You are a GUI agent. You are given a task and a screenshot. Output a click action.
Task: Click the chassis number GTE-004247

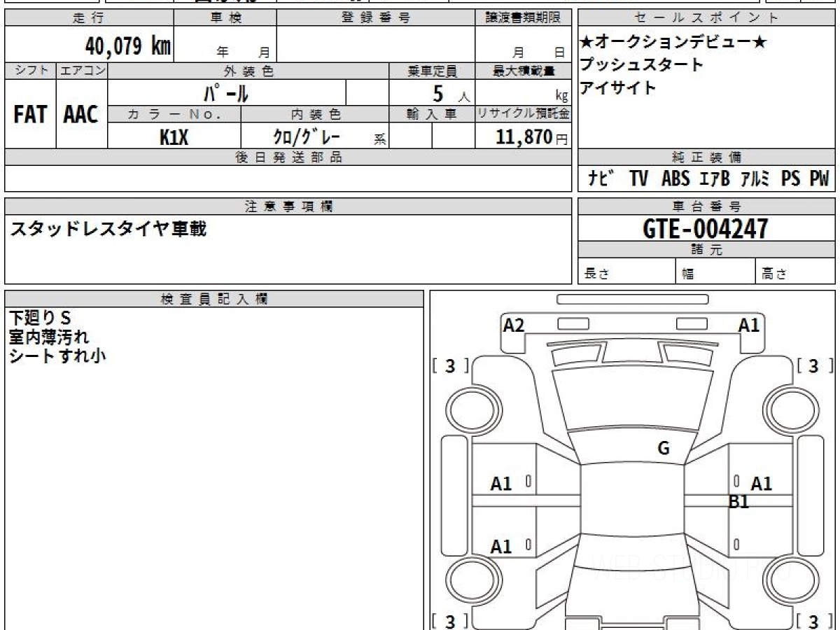click(x=706, y=228)
